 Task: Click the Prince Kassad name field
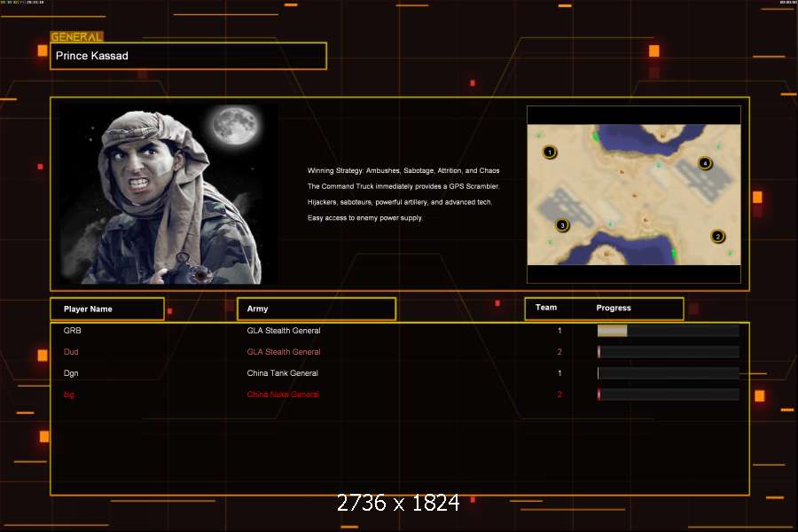(188, 56)
